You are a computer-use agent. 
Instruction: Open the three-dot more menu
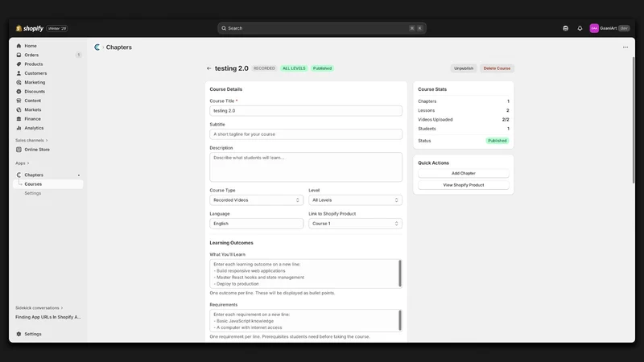[x=625, y=47]
